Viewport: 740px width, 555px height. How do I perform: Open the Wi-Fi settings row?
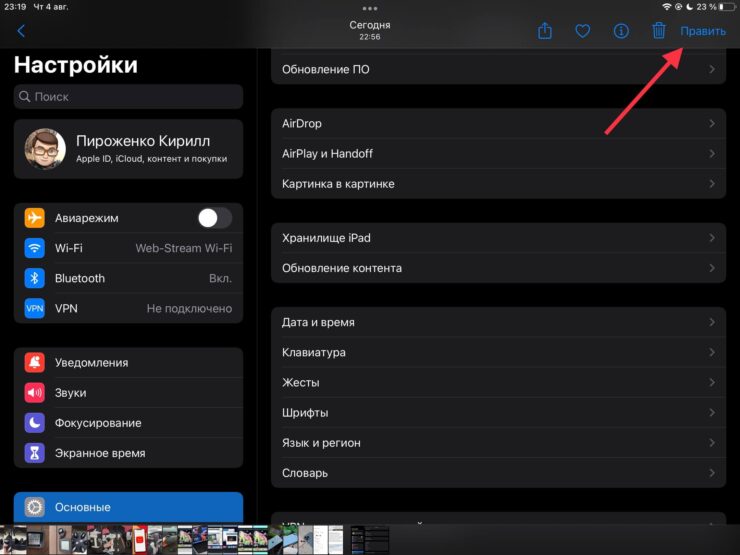pos(128,248)
